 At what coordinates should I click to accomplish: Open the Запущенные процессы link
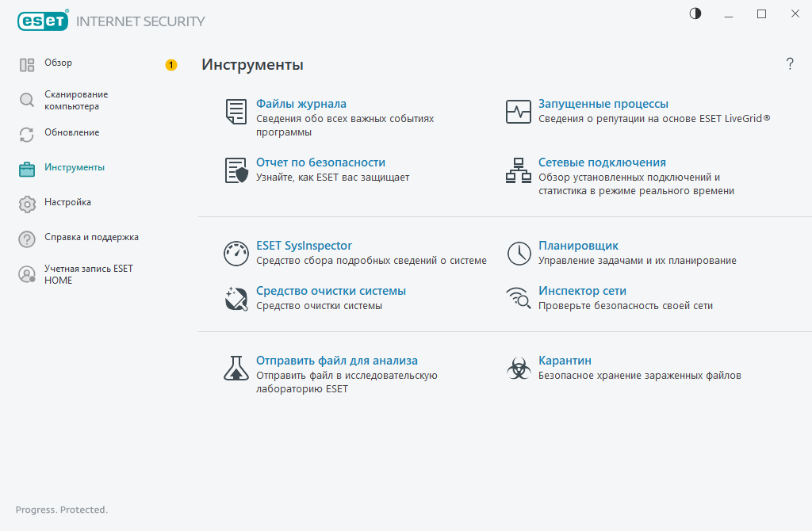click(x=603, y=104)
